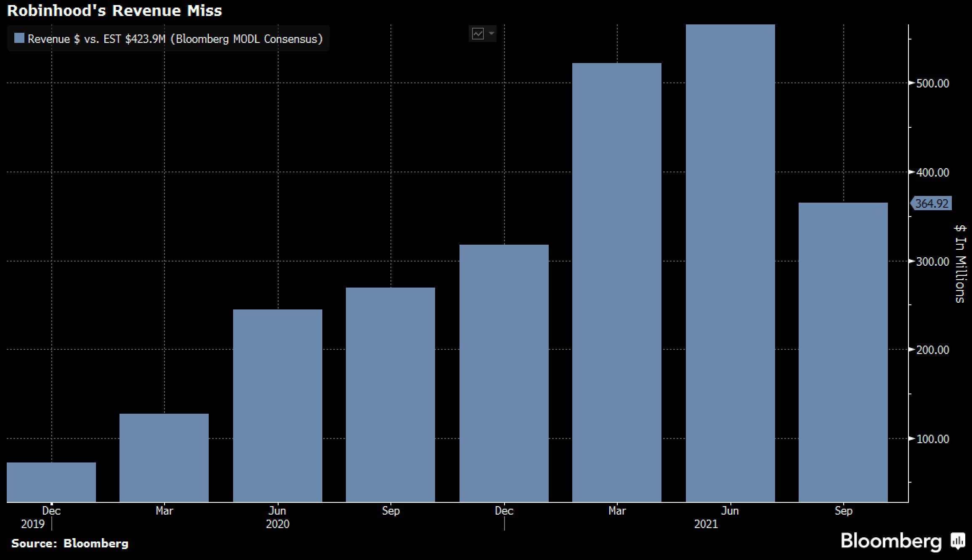Click the 2021 year label
Screen dimensions: 972x560
pos(706,524)
